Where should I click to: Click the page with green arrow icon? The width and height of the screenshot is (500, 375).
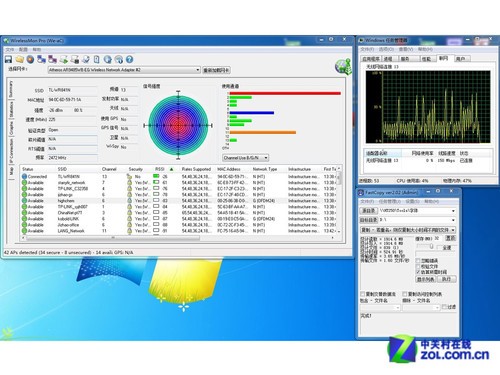pos(63,60)
